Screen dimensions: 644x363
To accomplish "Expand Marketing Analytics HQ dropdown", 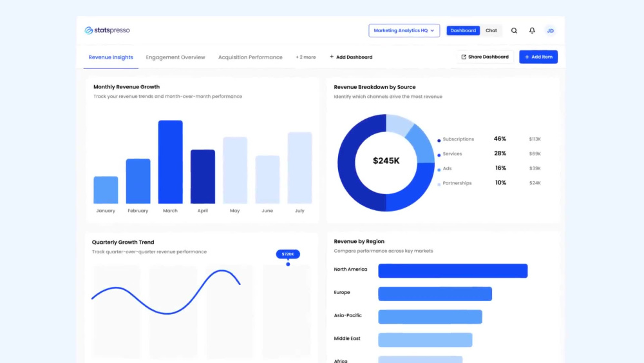I will point(404,31).
